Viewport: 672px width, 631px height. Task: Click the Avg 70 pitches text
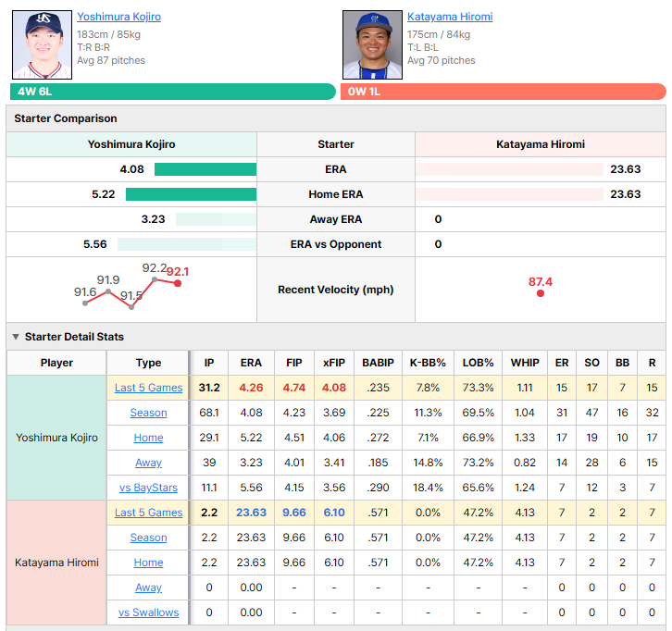(x=441, y=60)
